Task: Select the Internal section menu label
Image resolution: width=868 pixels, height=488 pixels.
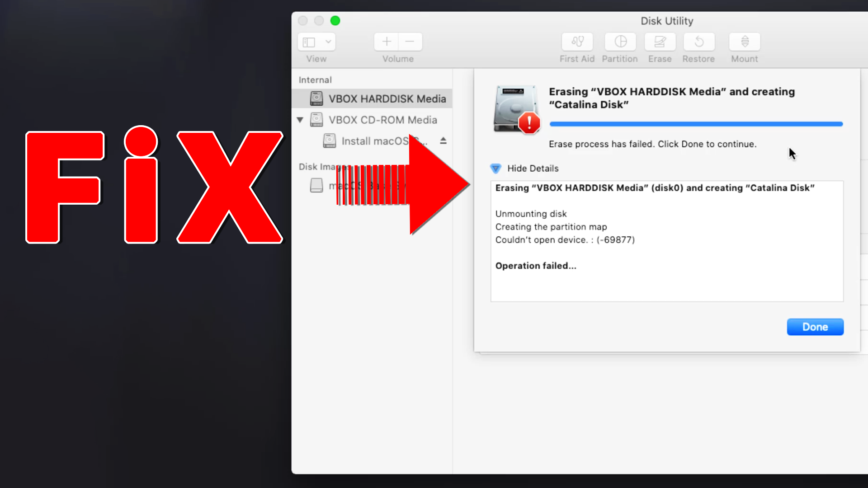Action: coord(315,79)
